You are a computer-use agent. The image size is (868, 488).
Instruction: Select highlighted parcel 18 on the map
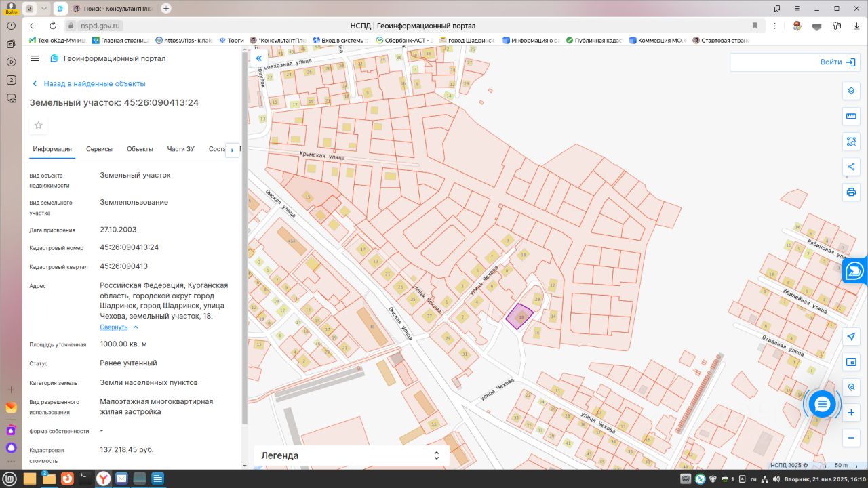[519, 317]
